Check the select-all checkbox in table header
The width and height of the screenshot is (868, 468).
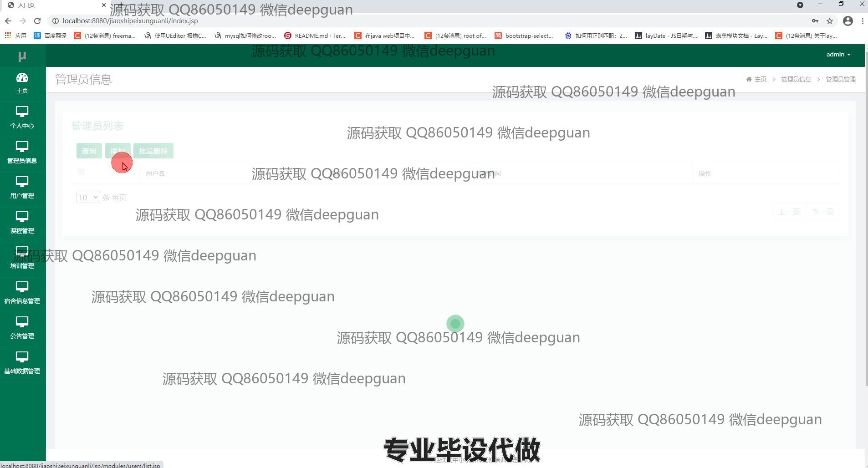tap(81, 171)
